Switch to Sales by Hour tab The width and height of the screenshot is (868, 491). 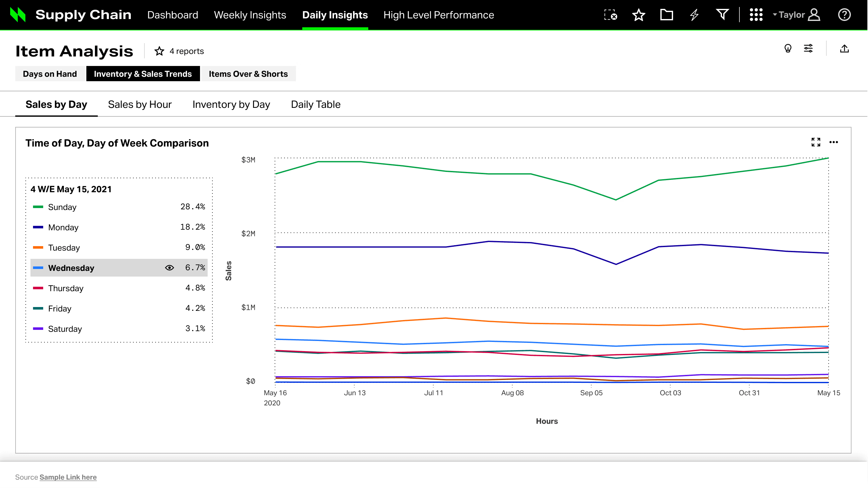(140, 105)
